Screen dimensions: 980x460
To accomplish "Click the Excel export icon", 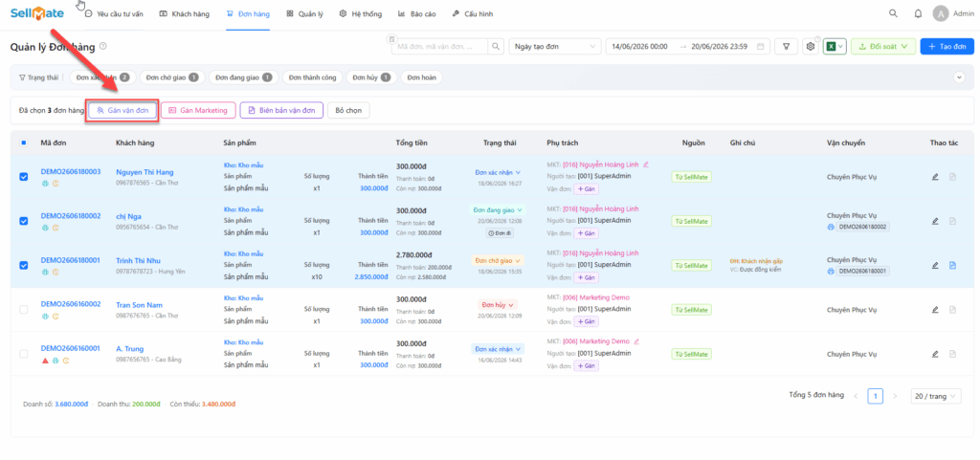I will (832, 47).
